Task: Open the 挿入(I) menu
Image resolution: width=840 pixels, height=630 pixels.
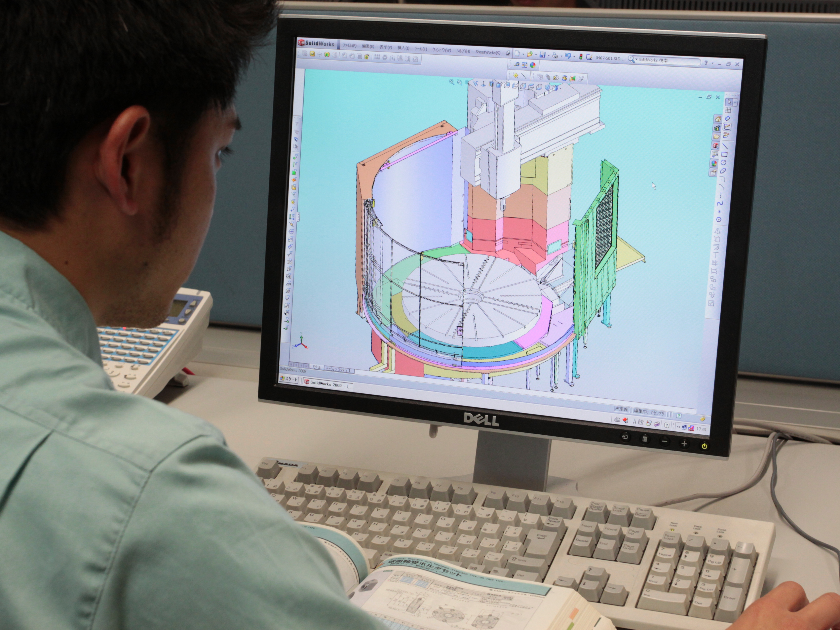Action: pyautogui.click(x=404, y=48)
